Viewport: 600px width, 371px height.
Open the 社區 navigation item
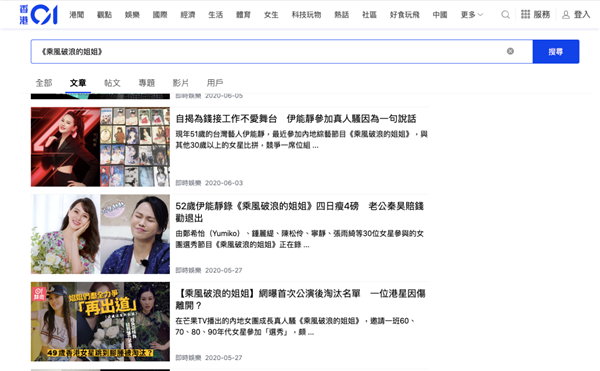[x=369, y=15]
